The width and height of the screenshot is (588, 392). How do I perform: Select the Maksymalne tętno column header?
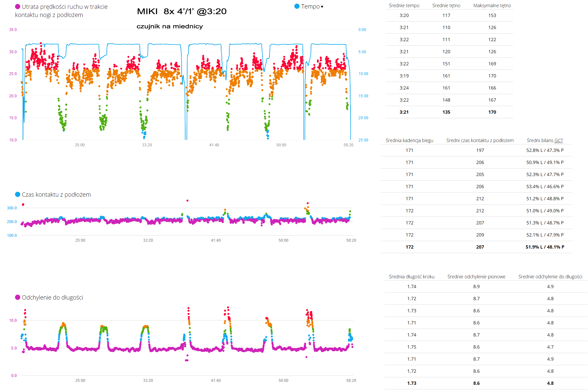(492, 6)
